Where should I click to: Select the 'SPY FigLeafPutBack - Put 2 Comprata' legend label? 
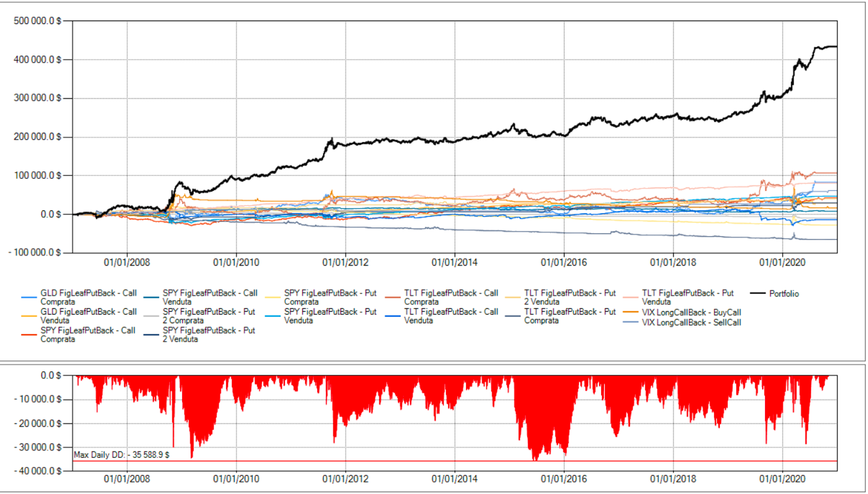[x=208, y=316]
